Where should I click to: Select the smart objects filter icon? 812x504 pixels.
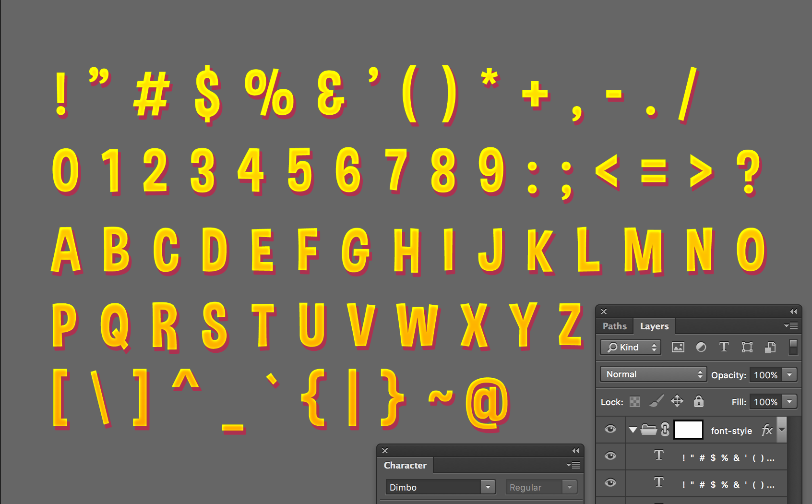click(x=771, y=347)
